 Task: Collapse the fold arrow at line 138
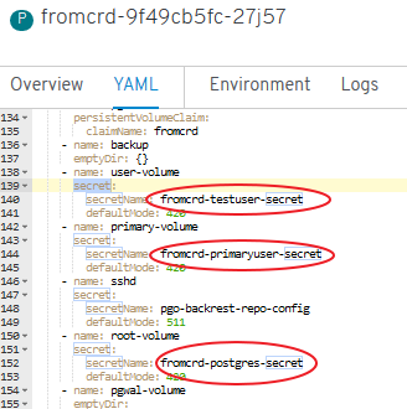25,173
